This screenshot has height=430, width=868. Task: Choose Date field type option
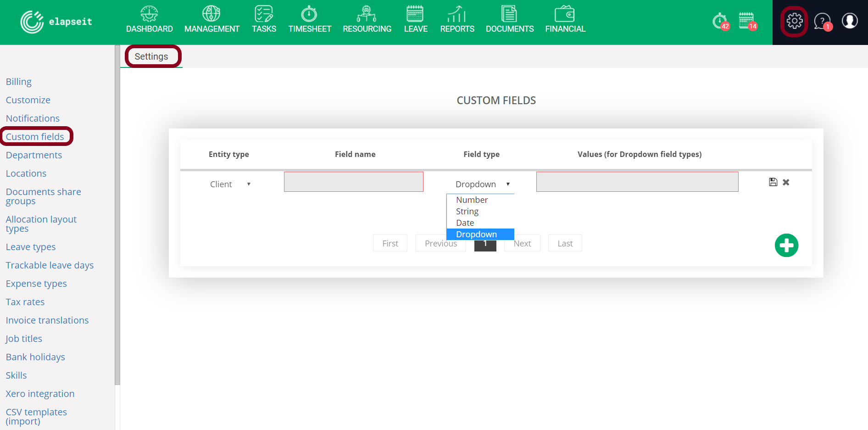[x=480, y=223]
